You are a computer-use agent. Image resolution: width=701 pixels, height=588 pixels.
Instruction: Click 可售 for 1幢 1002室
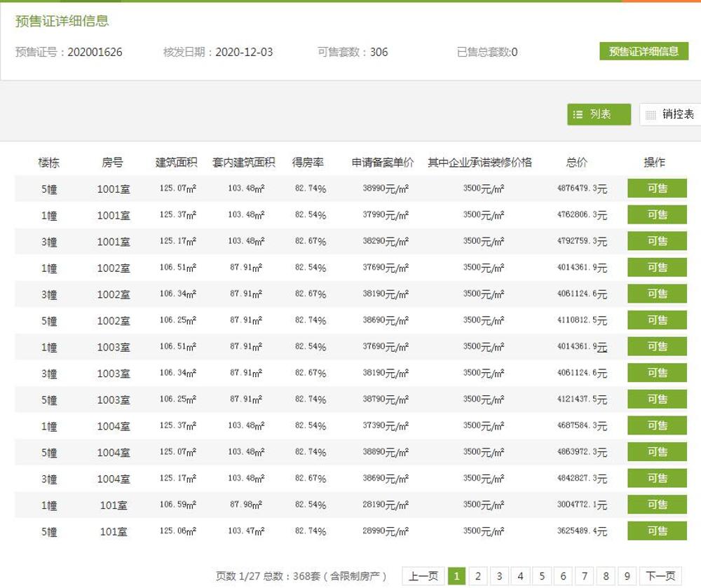657,267
